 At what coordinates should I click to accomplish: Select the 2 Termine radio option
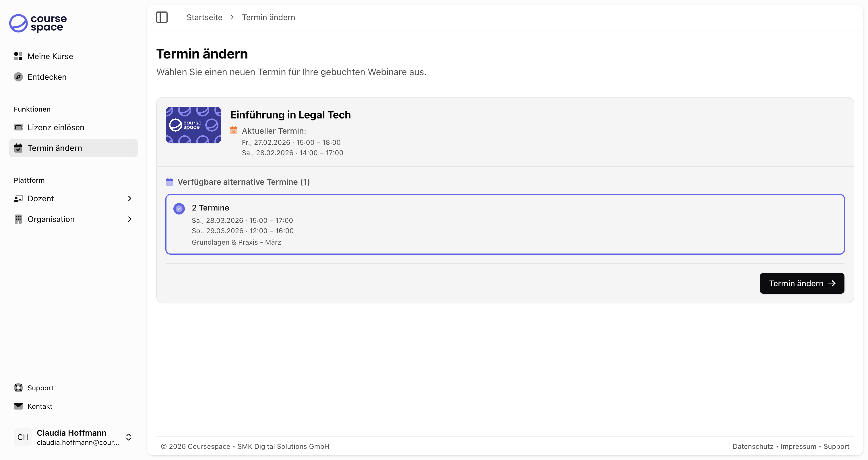tap(179, 208)
